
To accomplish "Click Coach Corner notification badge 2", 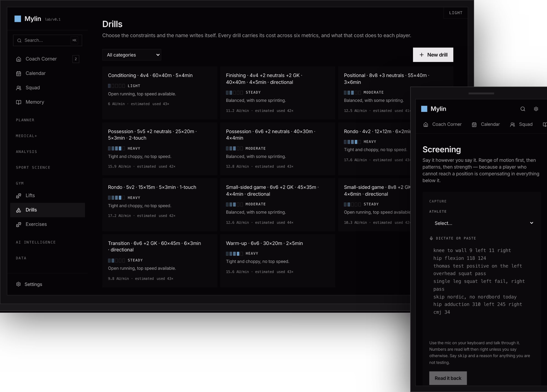I will [x=76, y=59].
